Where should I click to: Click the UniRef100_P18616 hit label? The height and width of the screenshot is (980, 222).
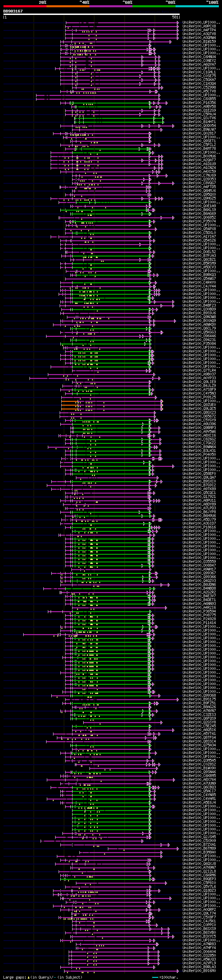199,527
